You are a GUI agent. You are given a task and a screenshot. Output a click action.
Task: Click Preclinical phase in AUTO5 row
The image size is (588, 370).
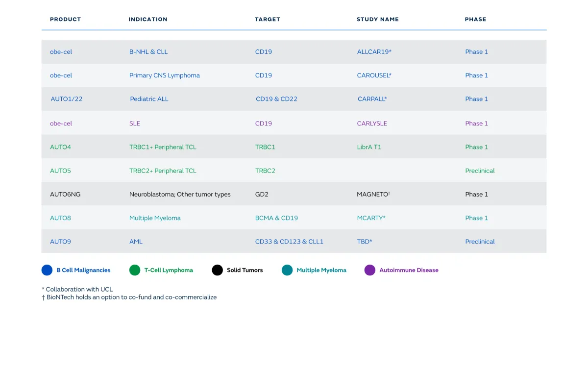tap(480, 171)
